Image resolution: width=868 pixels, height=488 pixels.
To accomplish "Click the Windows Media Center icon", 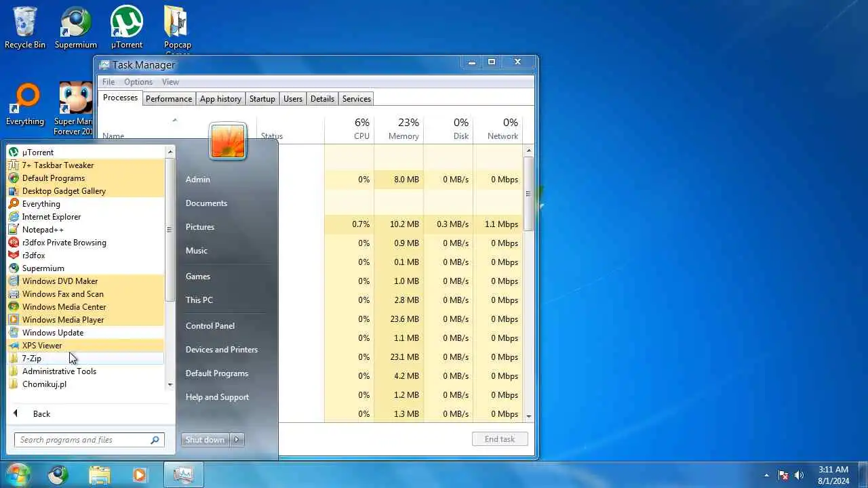I will [x=14, y=307].
